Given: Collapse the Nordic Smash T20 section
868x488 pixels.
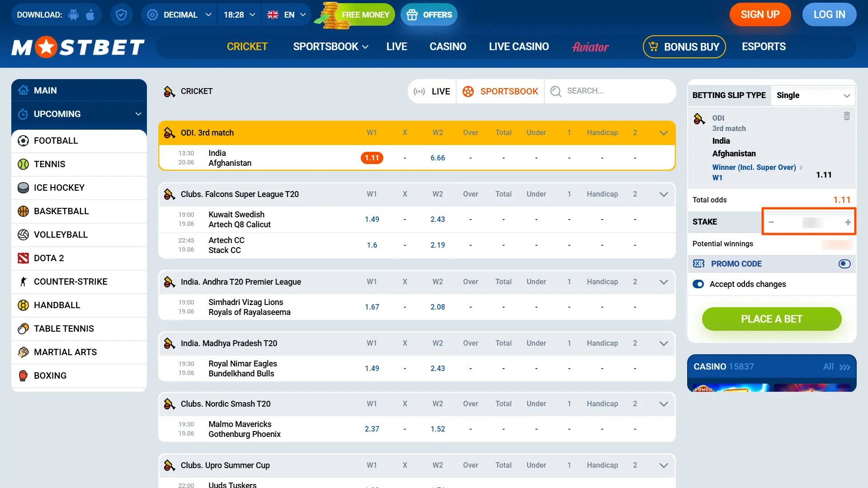Looking at the screenshot, I should 664,404.
